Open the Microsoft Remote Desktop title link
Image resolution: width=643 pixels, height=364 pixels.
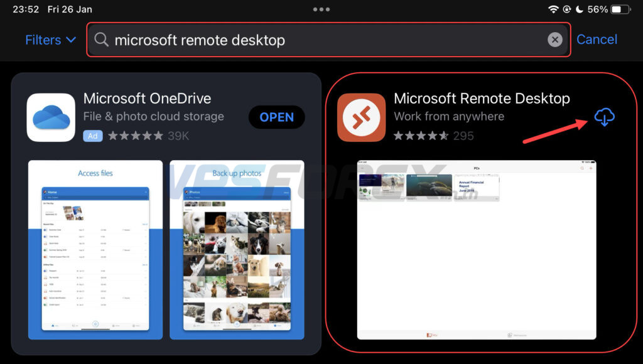[481, 99]
